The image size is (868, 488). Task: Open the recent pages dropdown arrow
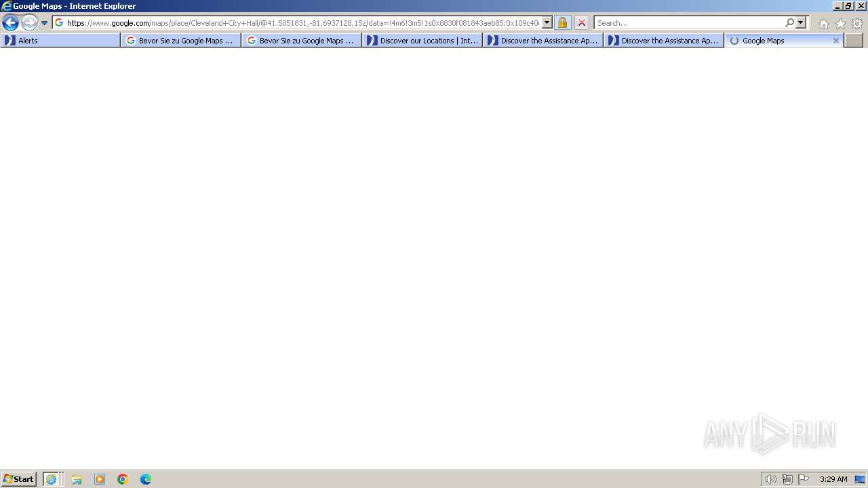(44, 23)
